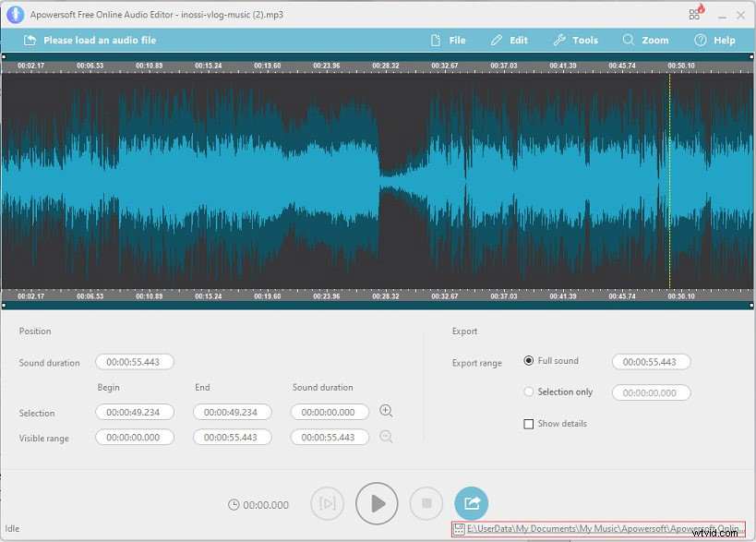Zoom out using the minus magnifier icon
The image size is (756, 542).
click(x=386, y=436)
